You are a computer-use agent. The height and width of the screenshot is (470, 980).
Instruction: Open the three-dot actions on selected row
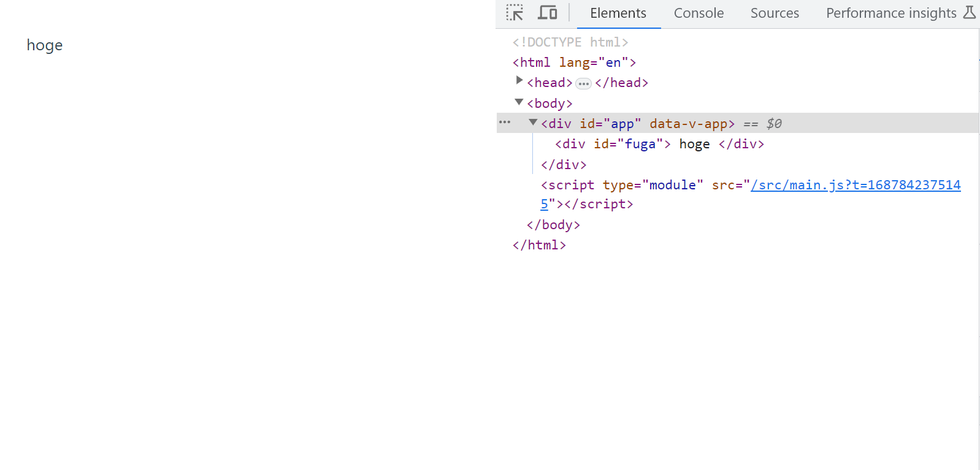[x=505, y=123]
